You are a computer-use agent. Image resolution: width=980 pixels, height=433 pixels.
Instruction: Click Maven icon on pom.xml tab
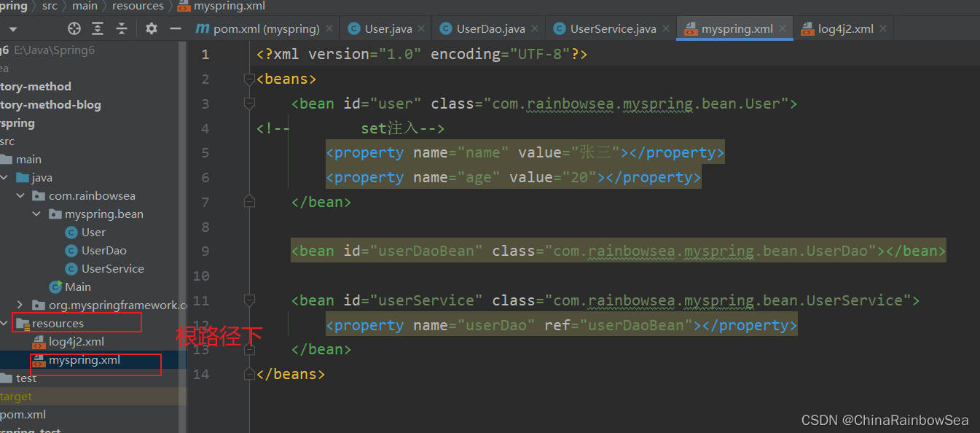point(203,29)
